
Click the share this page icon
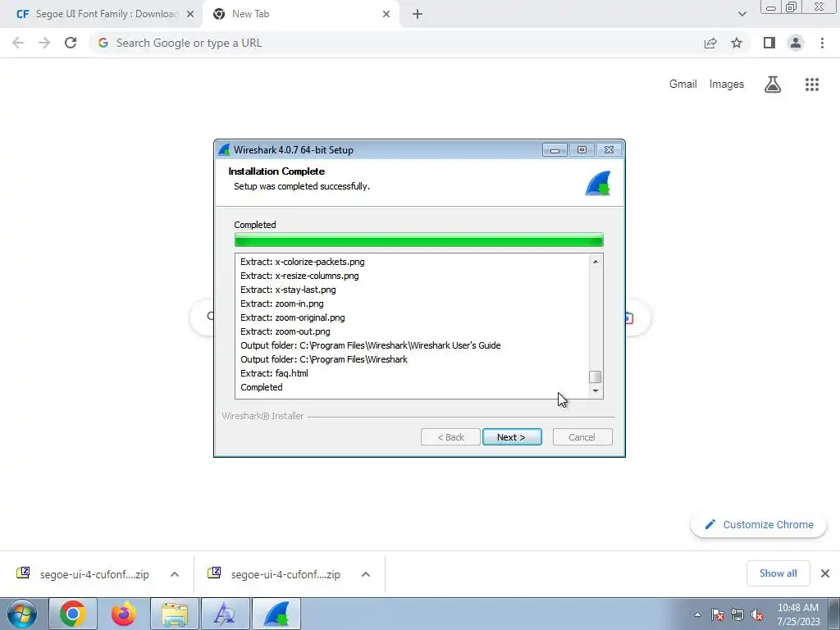pos(710,43)
